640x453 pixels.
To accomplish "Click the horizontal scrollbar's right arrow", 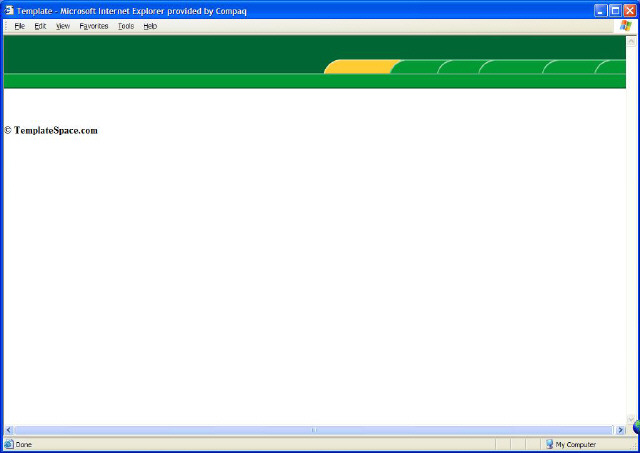I will (621, 430).
